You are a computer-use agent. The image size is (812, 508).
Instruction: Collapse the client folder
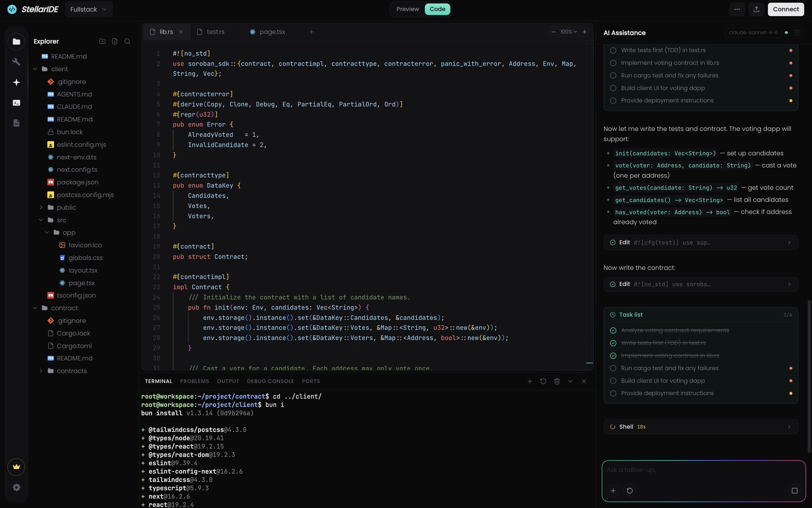[35, 69]
